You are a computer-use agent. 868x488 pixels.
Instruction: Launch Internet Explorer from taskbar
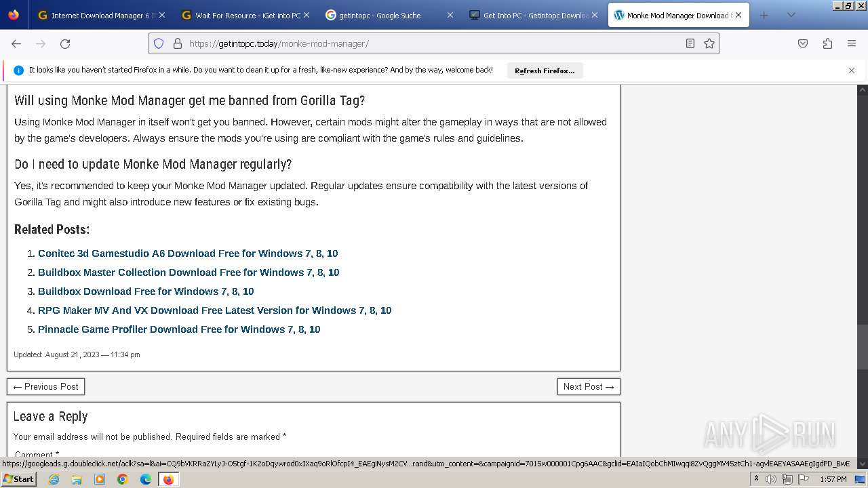pos(54,479)
